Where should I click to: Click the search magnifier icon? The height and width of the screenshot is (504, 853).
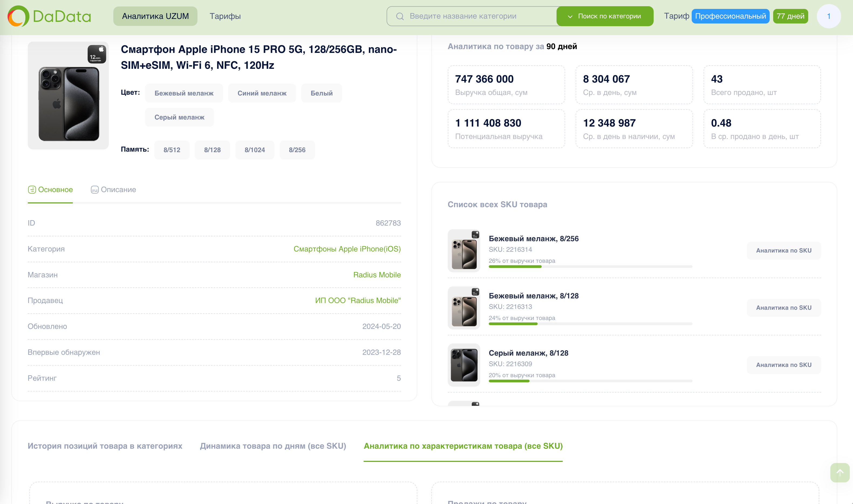(400, 16)
